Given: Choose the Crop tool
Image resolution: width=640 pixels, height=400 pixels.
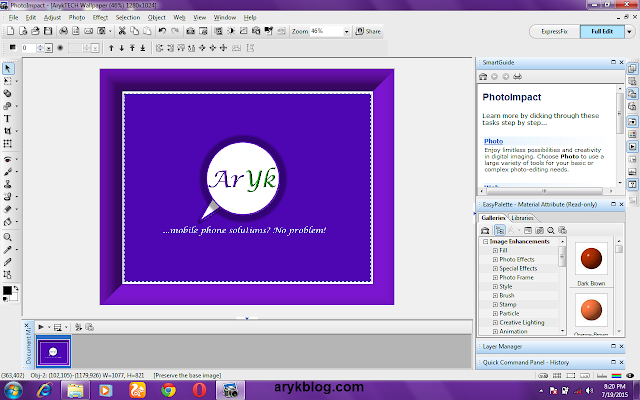Looking at the screenshot, I should (8, 130).
